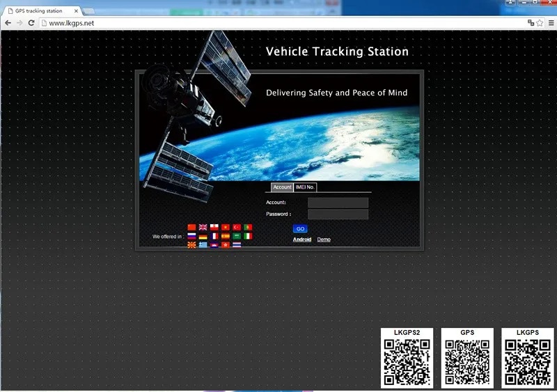Image resolution: width=557 pixels, height=392 pixels.
Task: Click the translate page icon
Action: (x=531, y=23)
